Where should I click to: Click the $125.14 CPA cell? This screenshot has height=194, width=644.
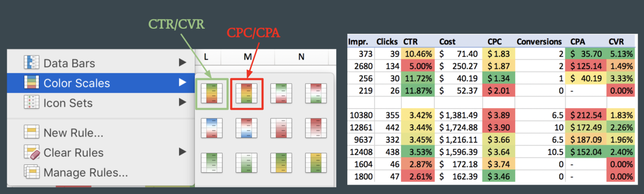pyautogui.click(x=586, y=66)
